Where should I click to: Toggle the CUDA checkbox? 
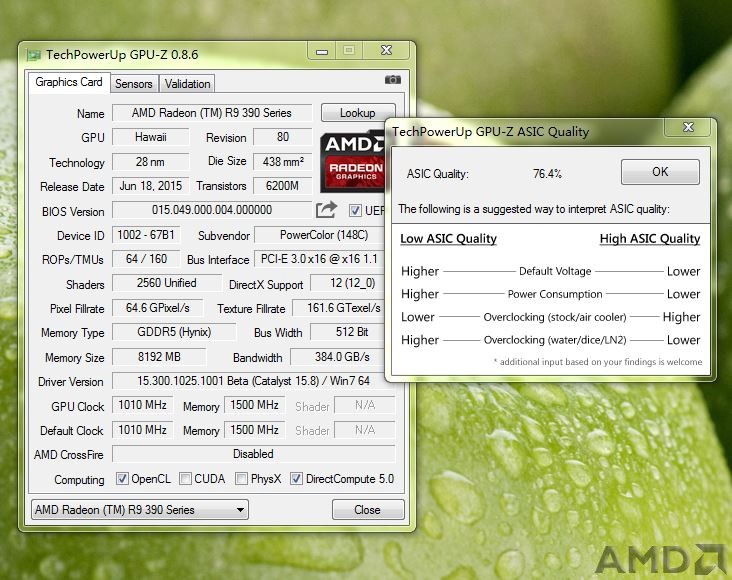click(185, 479)
